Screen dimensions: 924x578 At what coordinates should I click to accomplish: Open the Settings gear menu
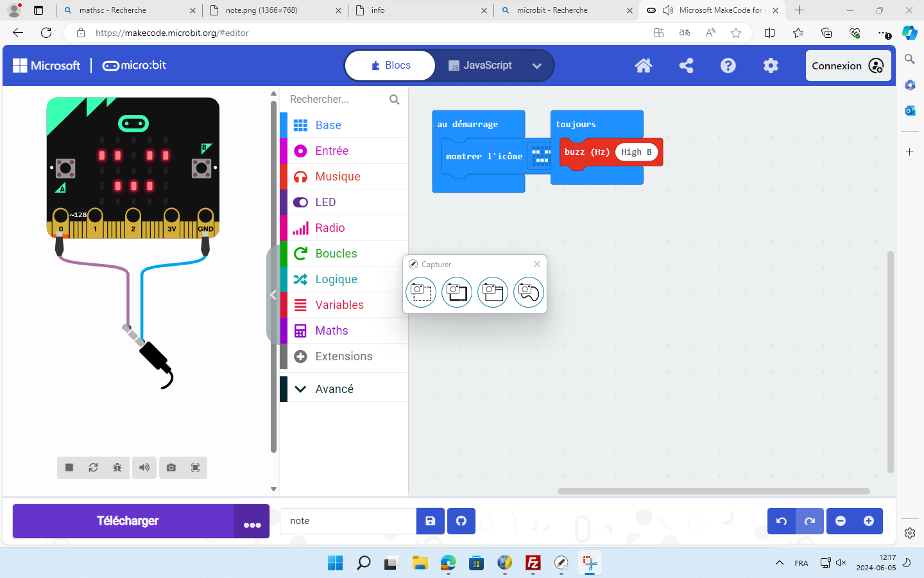(771, 66)
